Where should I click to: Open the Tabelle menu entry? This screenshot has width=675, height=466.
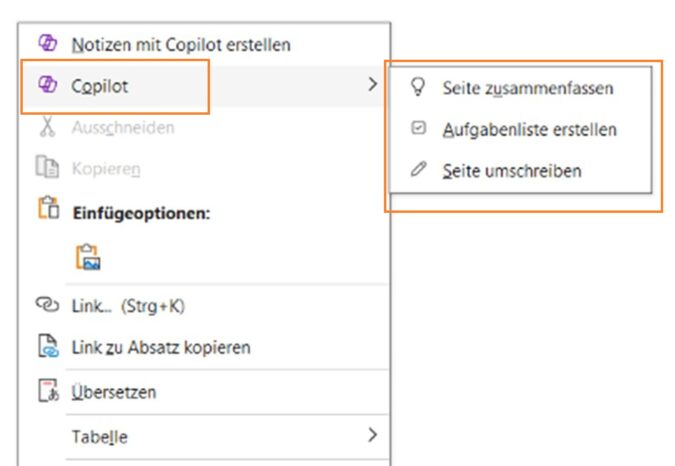coord(99,437)
